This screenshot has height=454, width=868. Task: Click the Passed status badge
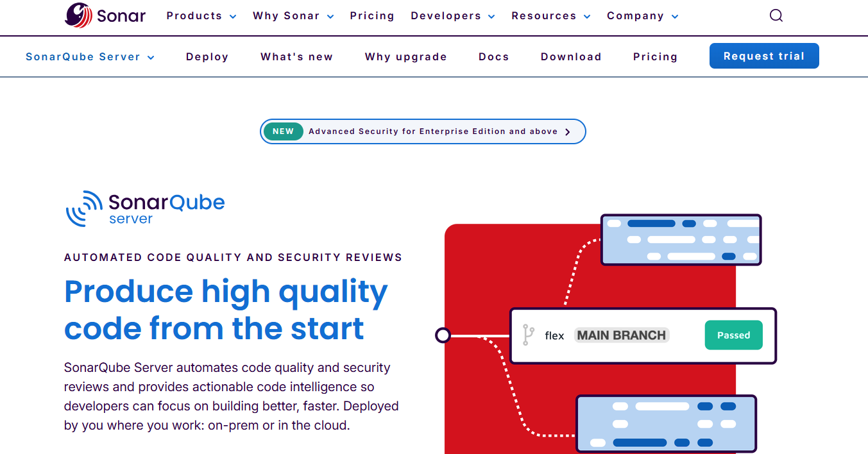pyautogui.click(x=733, y=335)
